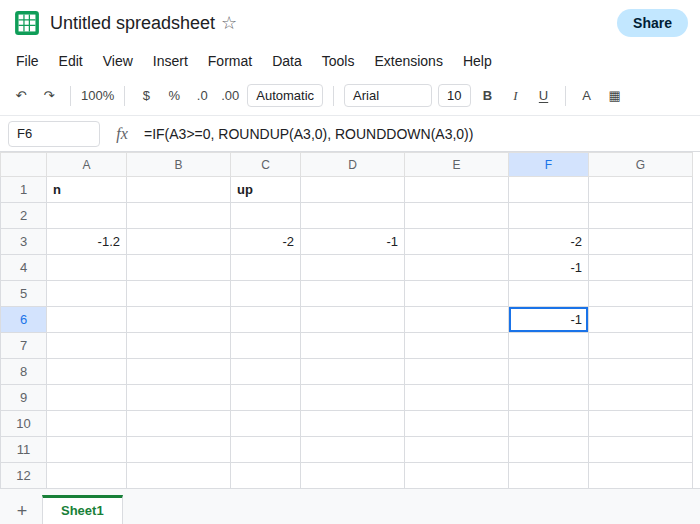
Task: Open the Arial font dropdown
Action: point(388,96)
